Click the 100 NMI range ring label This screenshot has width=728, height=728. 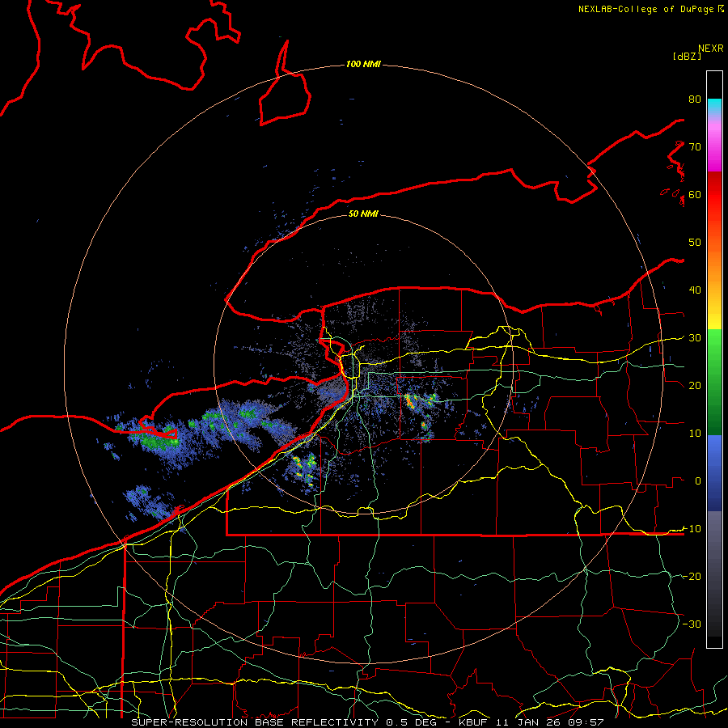363,64
